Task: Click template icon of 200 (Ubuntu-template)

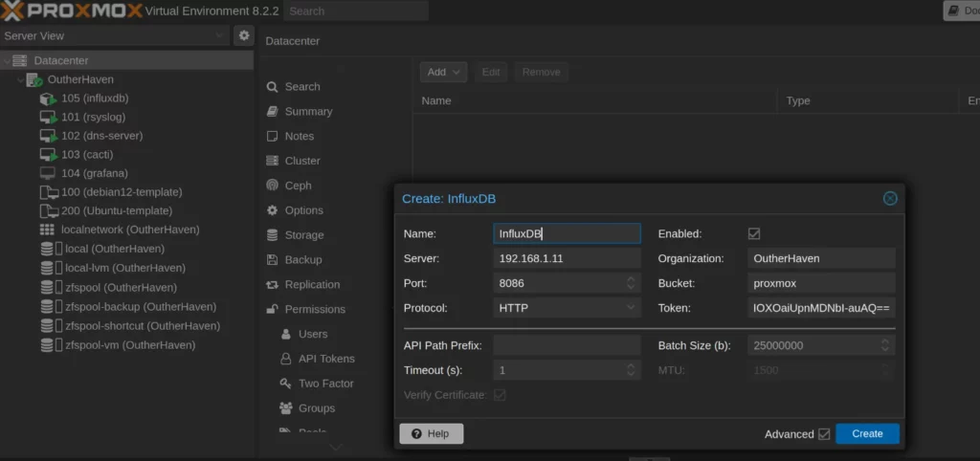Action: click(49, 211)
